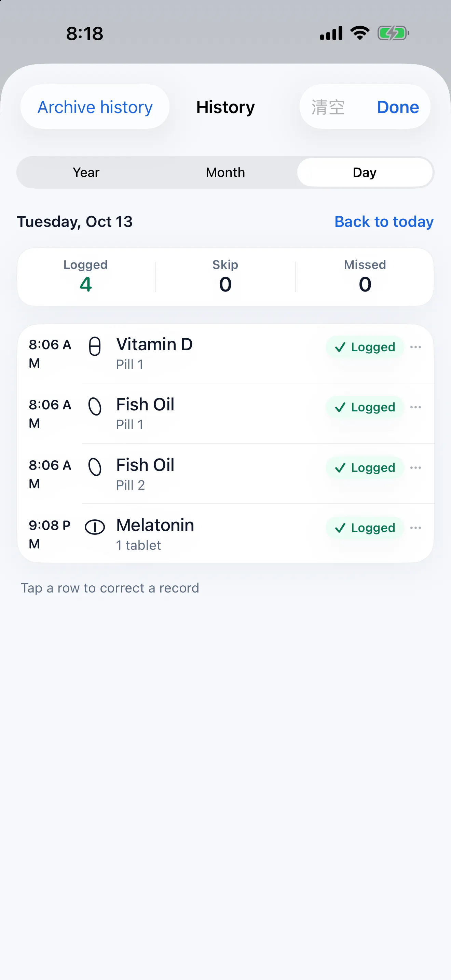The image size is (451, 980).
Task: Tap the Archive history button
Action: point(95,107)
